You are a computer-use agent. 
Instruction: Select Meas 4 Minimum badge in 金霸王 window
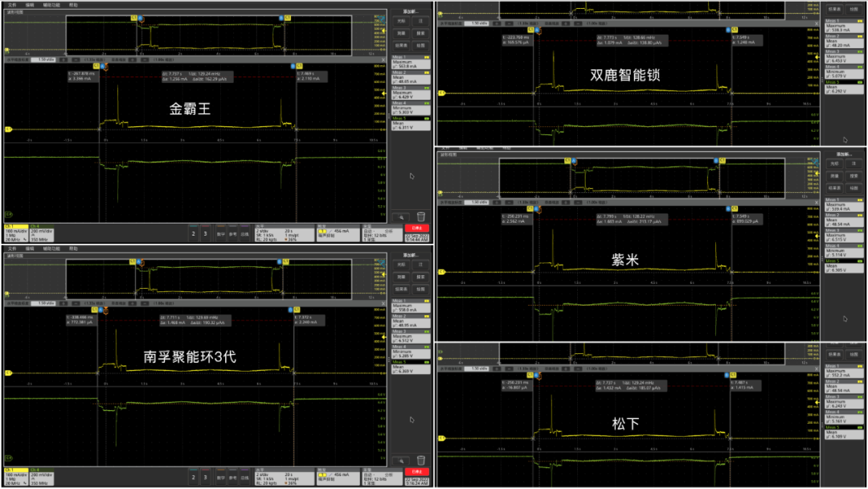click(x=411, y=108)
